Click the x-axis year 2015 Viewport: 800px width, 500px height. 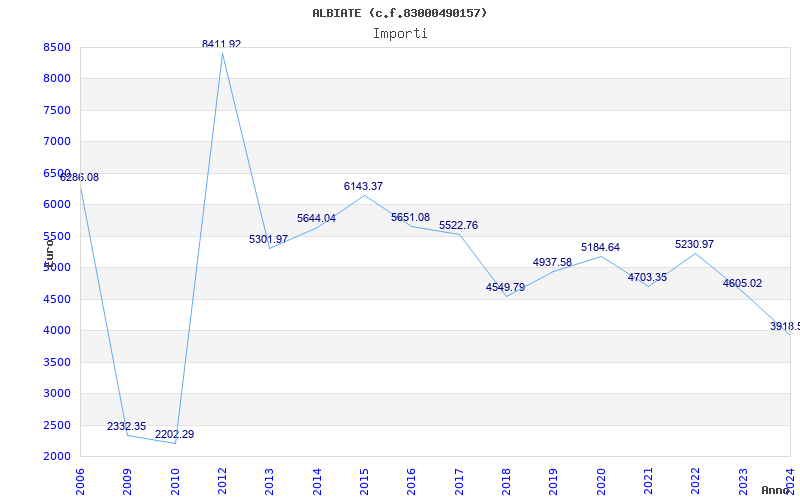tap(364, 482)
